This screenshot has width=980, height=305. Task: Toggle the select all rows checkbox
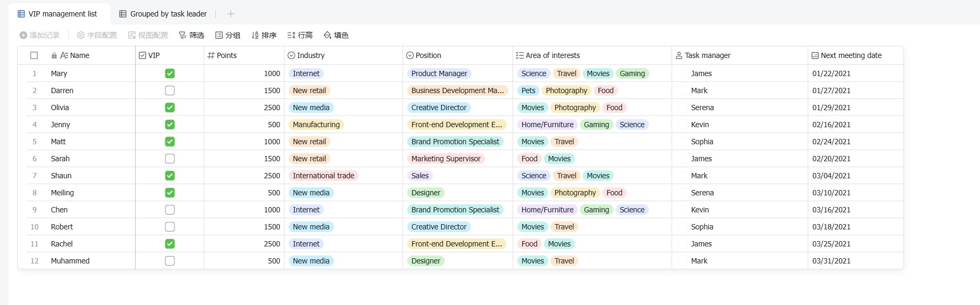[34, 55]
